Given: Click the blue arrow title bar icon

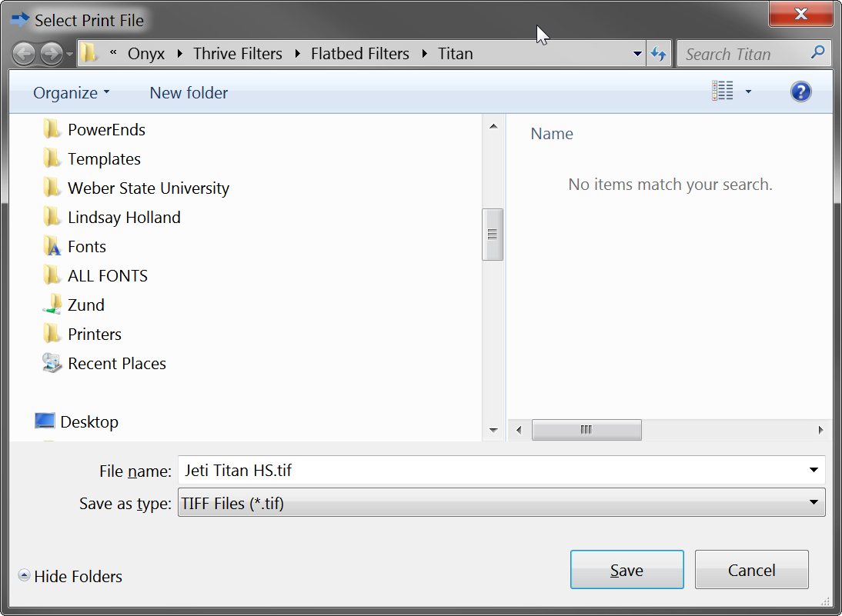Looking at the screenshot, I should [20, 20].
